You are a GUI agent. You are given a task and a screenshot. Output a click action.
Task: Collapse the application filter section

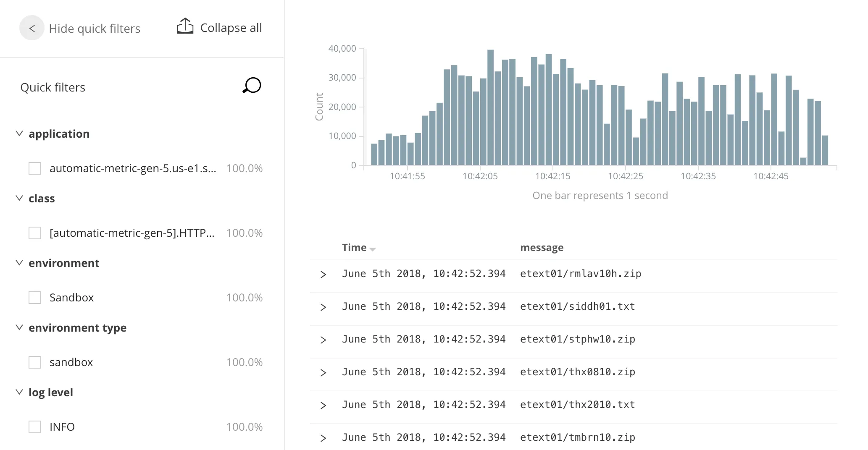19,133
